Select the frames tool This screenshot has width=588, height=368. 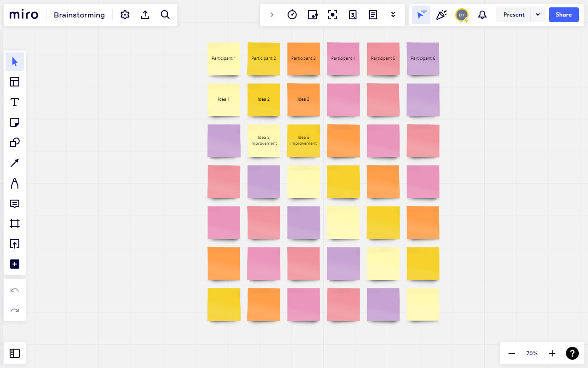click(x=15, y=224)
